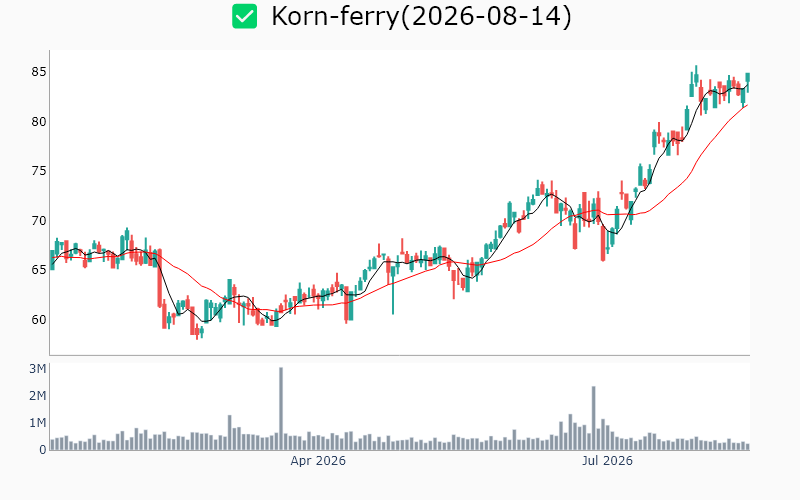Click the right end of the red moving-average line

747,105
